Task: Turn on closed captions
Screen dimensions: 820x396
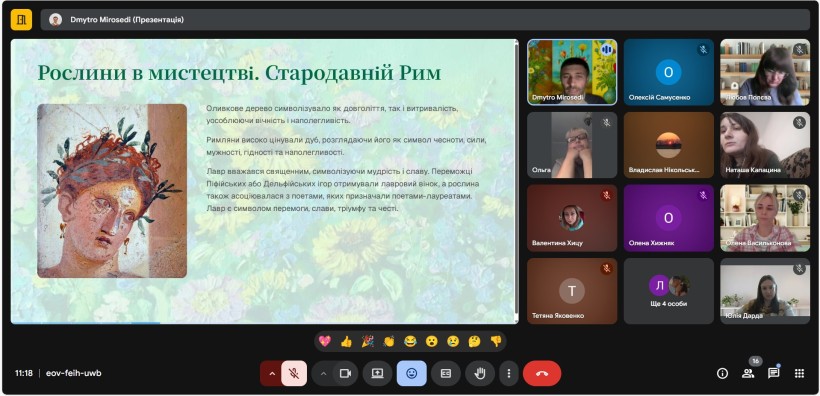Action: pyautogui.click(x=446, y=374)
